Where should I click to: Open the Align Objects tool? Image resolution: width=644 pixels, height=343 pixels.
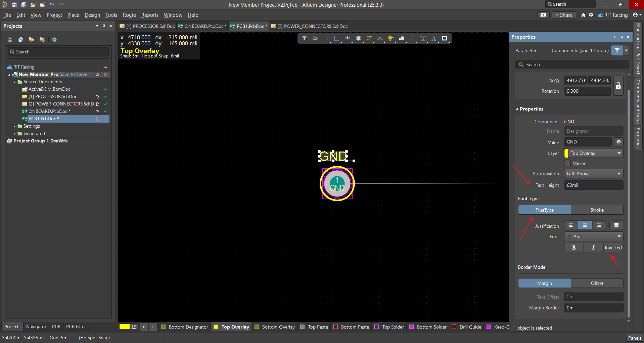click(348, 38)
